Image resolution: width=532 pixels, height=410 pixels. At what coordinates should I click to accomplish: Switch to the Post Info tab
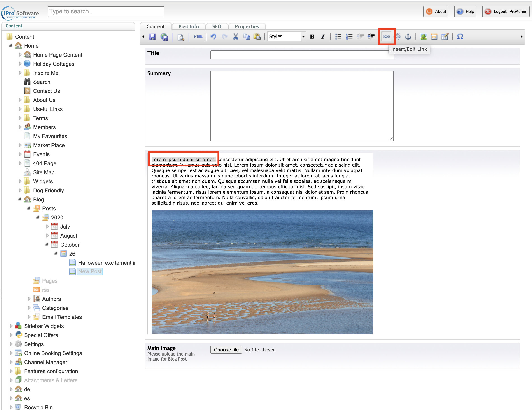(189, 26)
